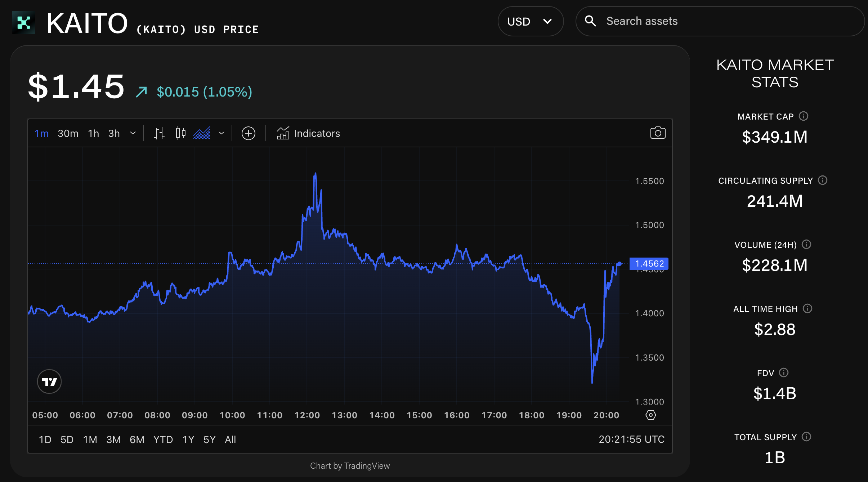
Task: Click the Search assets field
Action: click(x=720, y=21)
